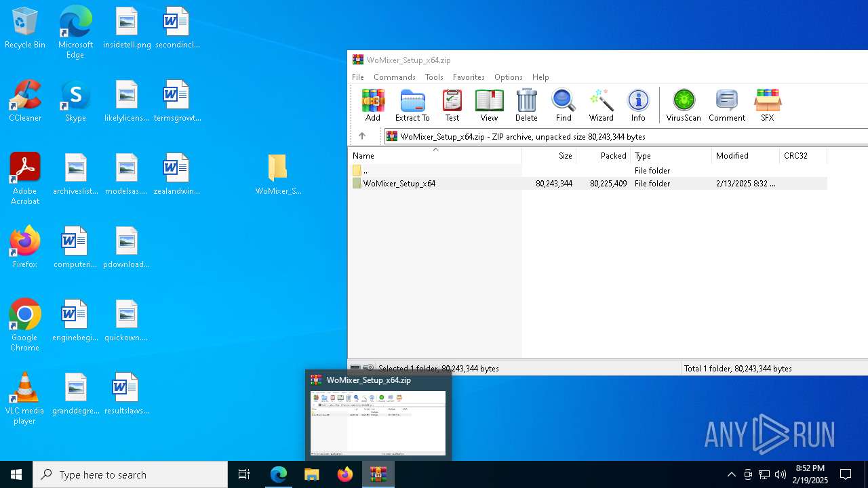This screenshot has height=488, width=868.
Task: Select the insidetell.png desktop file
Action: 127,28
